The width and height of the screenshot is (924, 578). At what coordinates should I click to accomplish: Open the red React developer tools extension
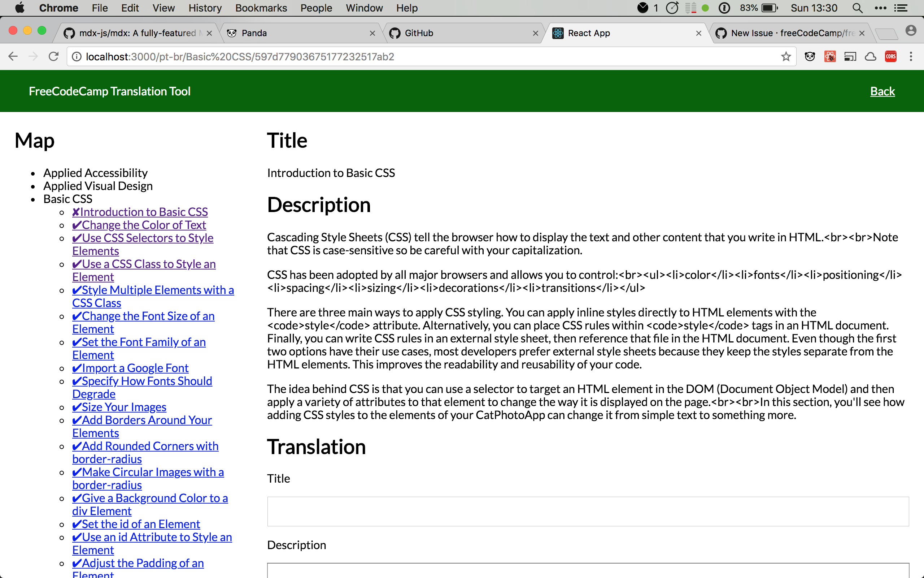(x=830, y=57)
